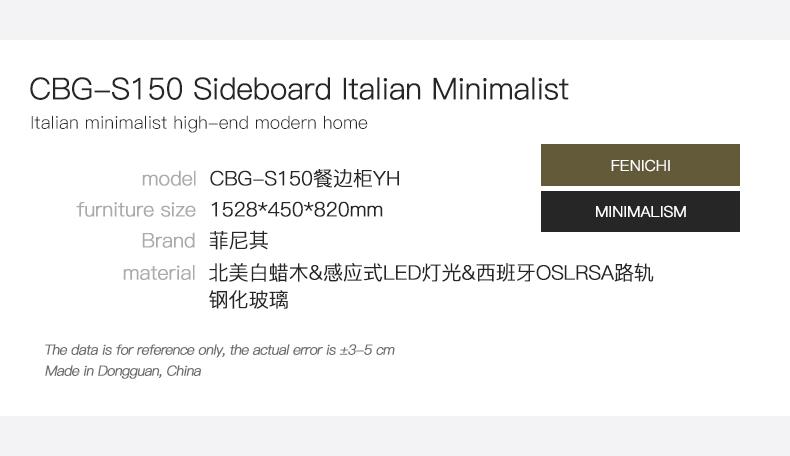The width and height of the screenshot is (790, 456).
Task: Click the word Sideboard in the title
Action: pyautogui.click(x=262, y=89)
